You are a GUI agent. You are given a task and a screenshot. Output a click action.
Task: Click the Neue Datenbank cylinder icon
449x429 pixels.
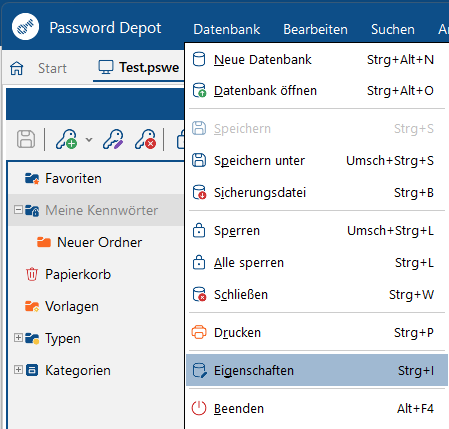pos(199,59)
